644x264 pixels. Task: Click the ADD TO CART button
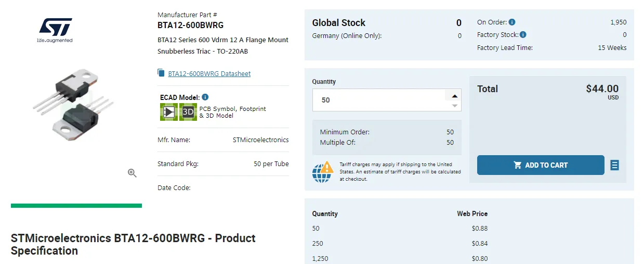(541, 165)
